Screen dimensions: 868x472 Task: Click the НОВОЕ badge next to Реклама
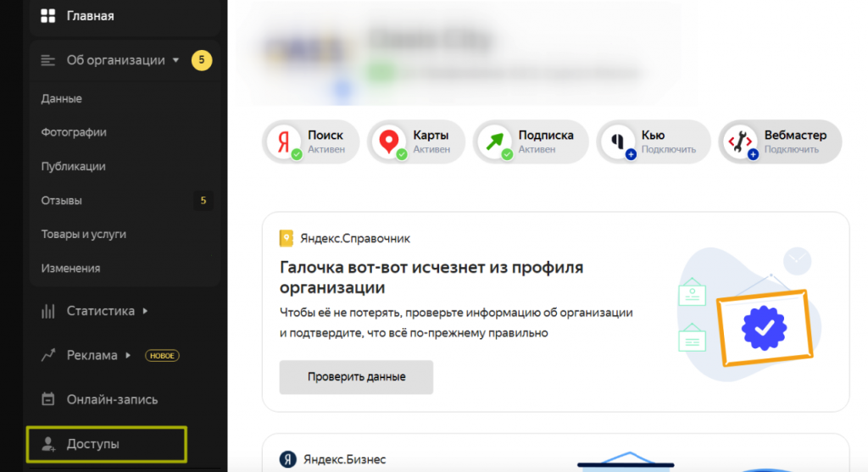tap(162, 356)
